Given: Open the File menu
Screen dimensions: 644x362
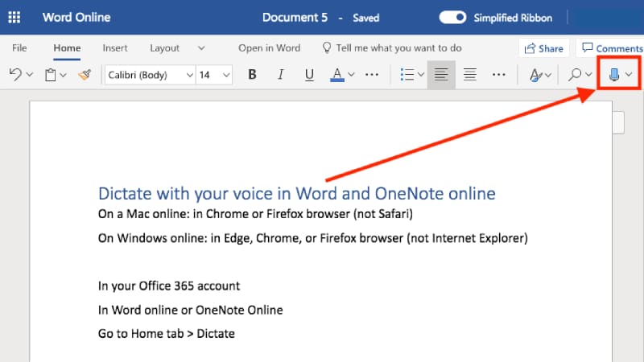Looking at the screenshot, I should pyautogui.click(x=19, y=48).
